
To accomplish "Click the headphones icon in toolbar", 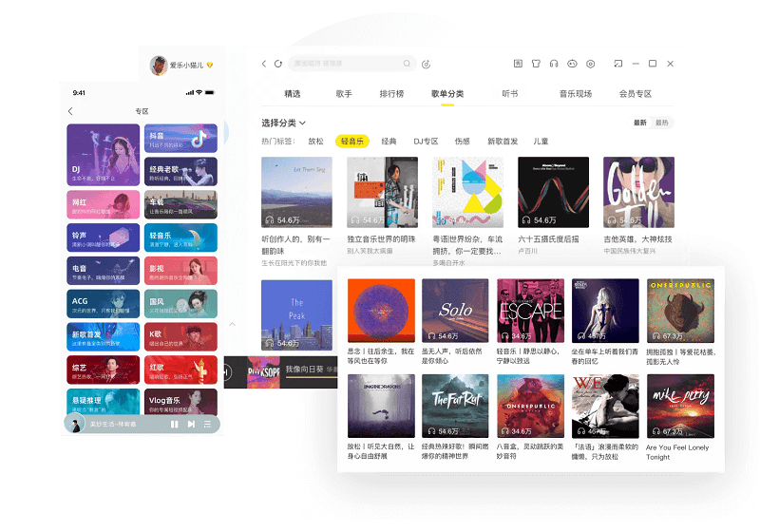I will click(x=554, y=64).
